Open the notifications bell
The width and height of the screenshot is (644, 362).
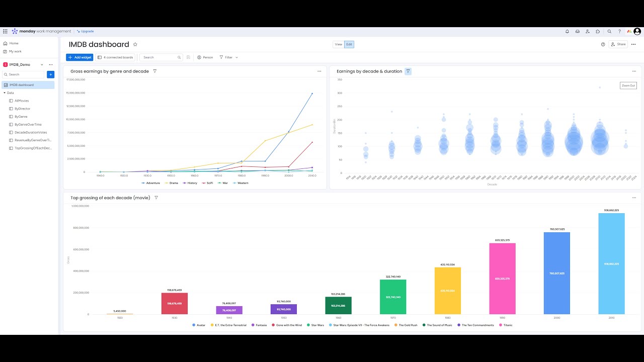pos(567,31)
